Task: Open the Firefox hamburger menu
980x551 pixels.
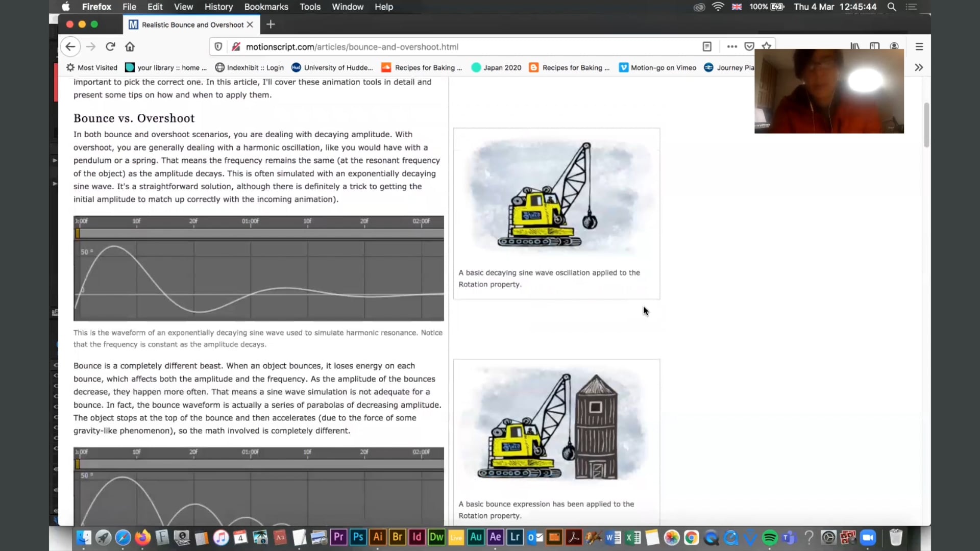Action: (x=919, y=47)
